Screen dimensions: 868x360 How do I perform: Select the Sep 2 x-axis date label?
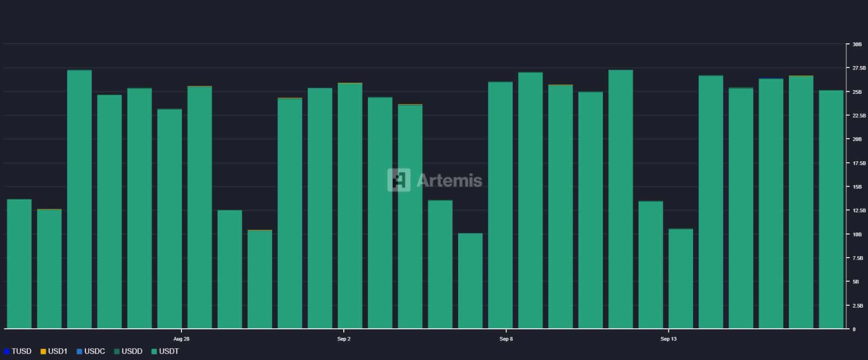coord(344,339)
